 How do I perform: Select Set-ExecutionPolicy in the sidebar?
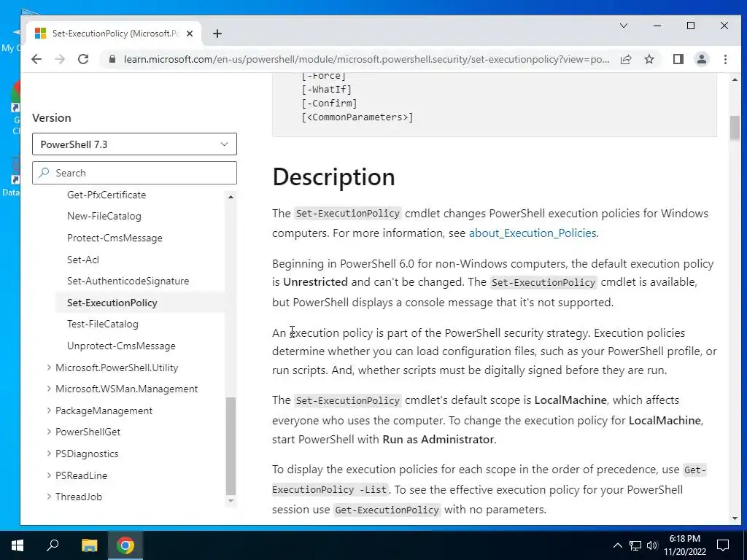pyautogui.click(x=112, y=303)
